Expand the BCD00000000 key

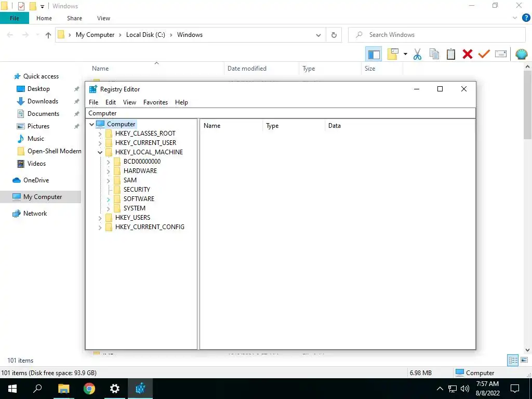[x=108, y=162]
